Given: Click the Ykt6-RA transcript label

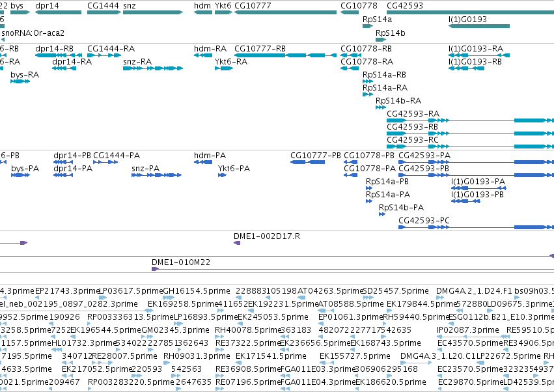Looking at the screenshot, I should pyautogui.click(x=231, y=61).
